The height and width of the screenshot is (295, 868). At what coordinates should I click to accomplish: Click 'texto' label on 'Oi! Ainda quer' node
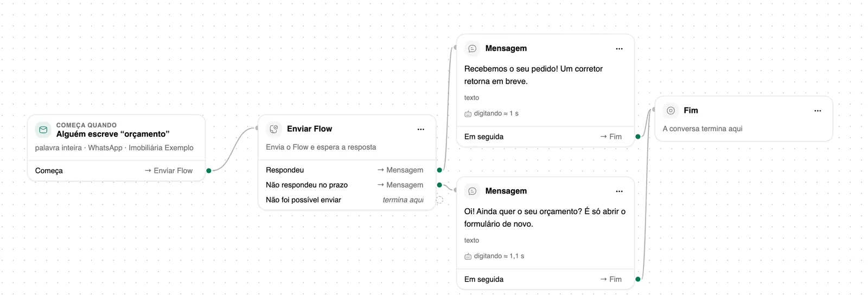pos(471,241)
